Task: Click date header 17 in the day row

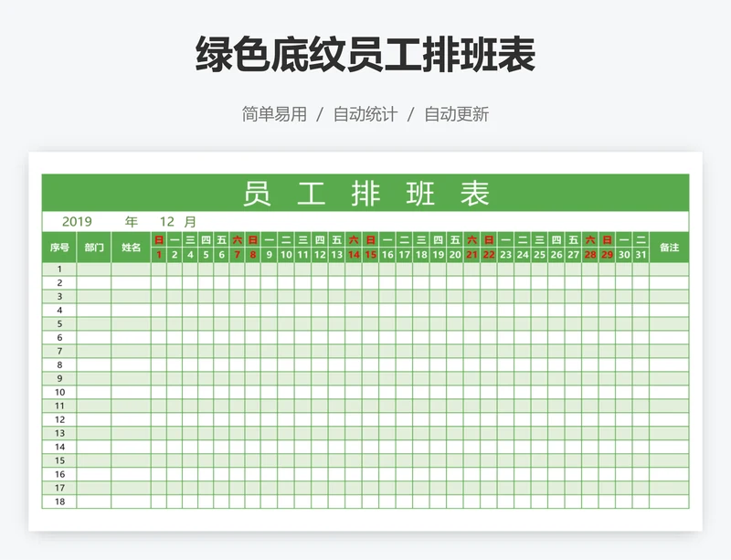Action: coord(404,255)
